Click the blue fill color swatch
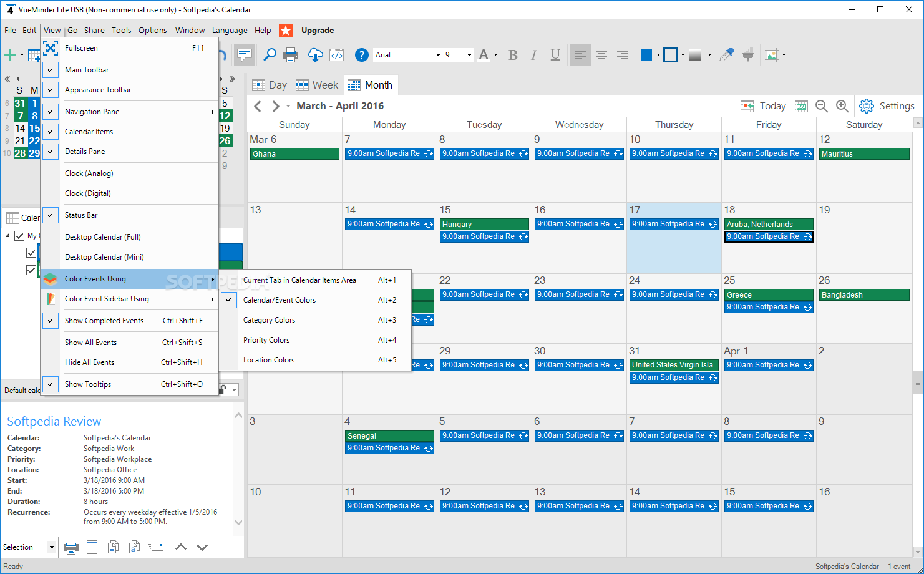 pyautogui.click(x=646, y=55)
